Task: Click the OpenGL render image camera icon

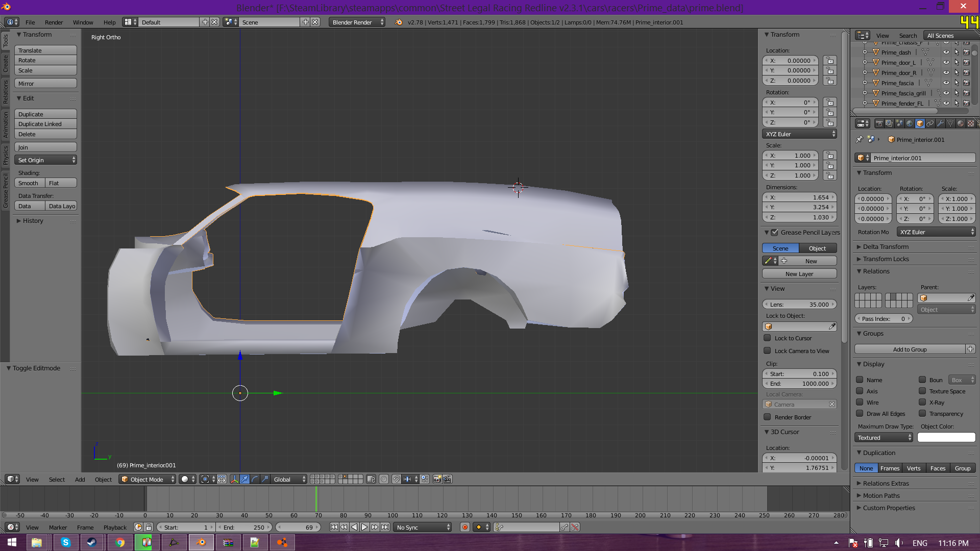Action: [437, 479]
